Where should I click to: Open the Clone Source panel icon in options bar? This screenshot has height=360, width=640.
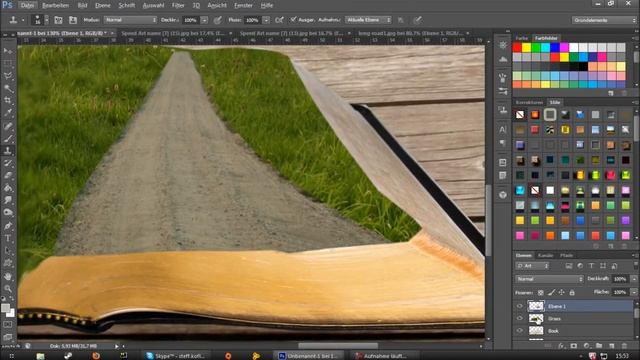click(73, 20)
